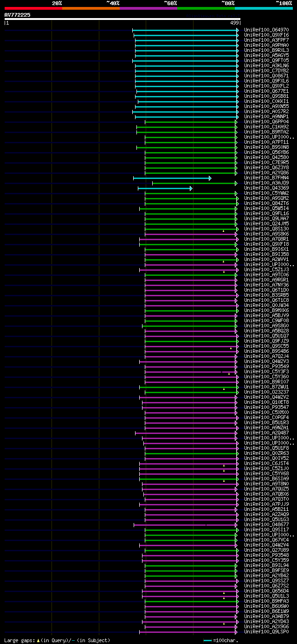
Task: Click the UniRef100_Q8S130 hit label
Action: pyautogui.click(x=266, y=229)
